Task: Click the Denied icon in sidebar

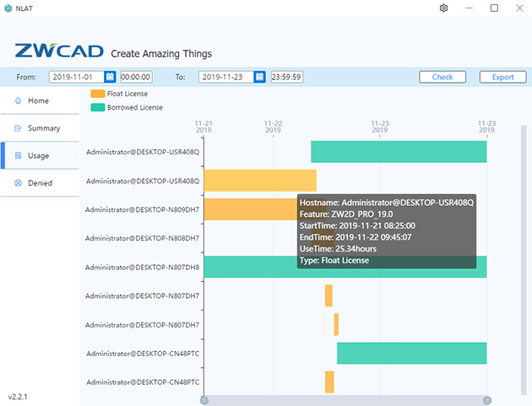Action: pyautogui.click(x=18, y=183)
